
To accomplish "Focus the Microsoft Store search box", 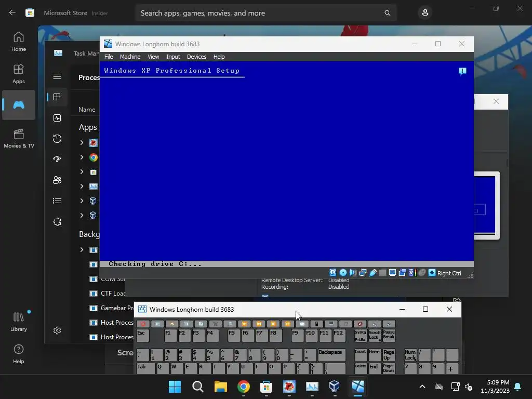I will pyautogui.click(x=265, y=13).
